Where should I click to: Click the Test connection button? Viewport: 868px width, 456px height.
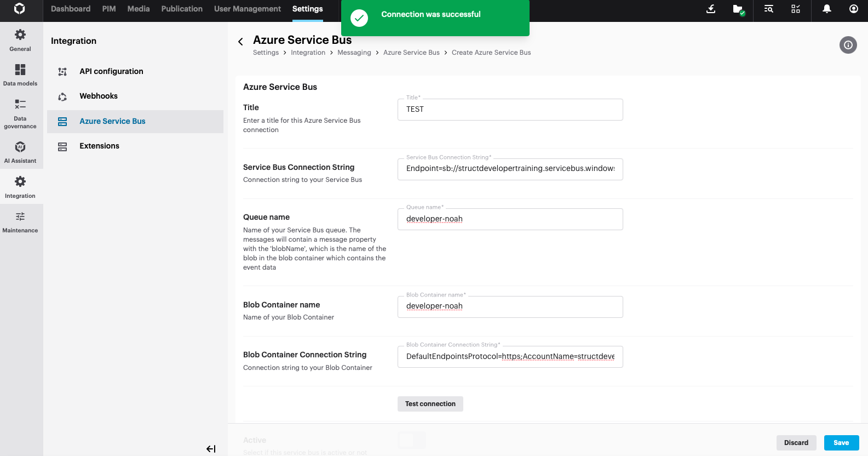click(x=430, y=404)
